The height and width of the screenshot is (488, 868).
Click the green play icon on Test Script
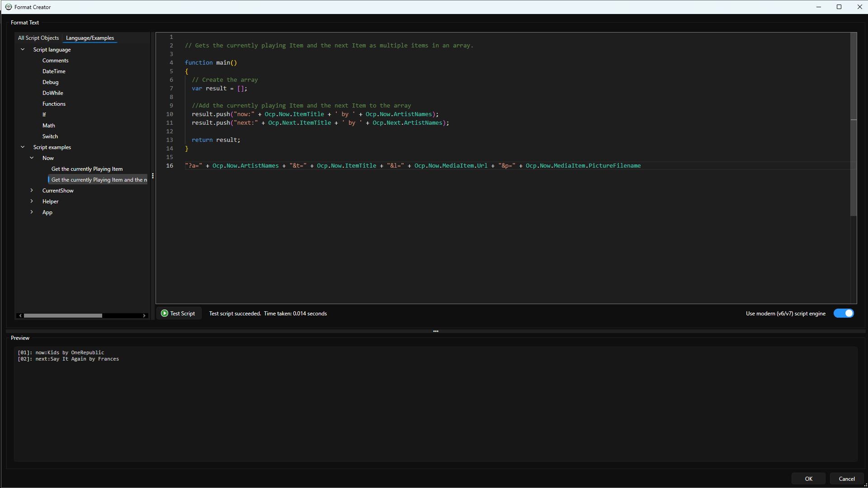click(x=165, y=313)
